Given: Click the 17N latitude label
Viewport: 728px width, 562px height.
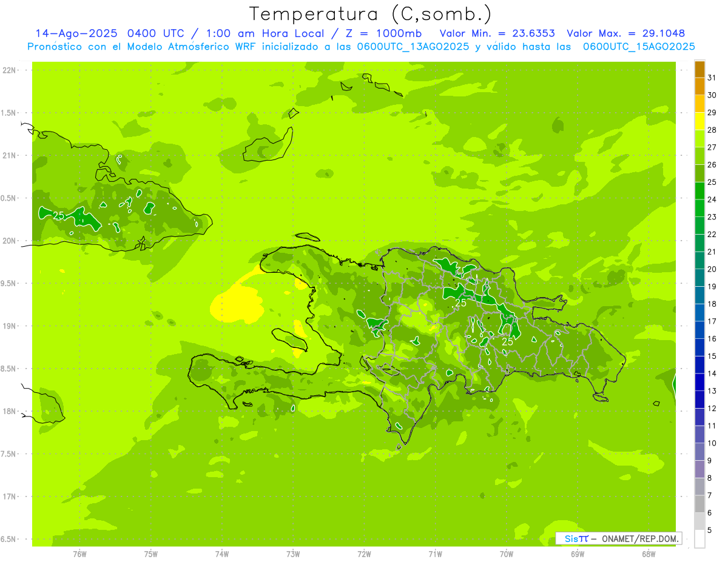Looking at the screenshot, I should [x=9, y=497].
